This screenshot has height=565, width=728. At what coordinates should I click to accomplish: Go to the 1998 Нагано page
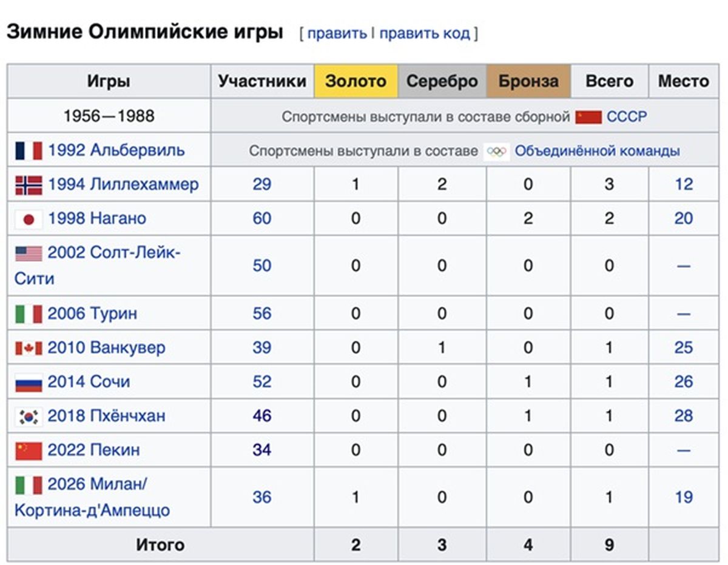click(97, 218)
